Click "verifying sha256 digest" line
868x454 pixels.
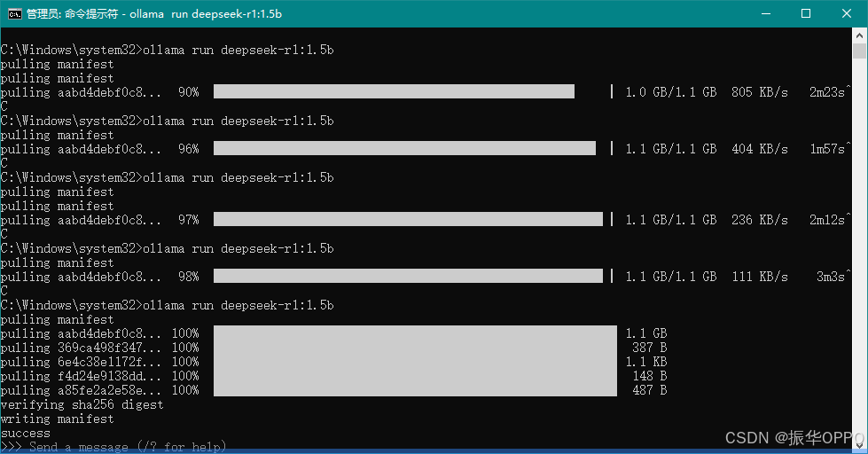[x=82, y=404]
